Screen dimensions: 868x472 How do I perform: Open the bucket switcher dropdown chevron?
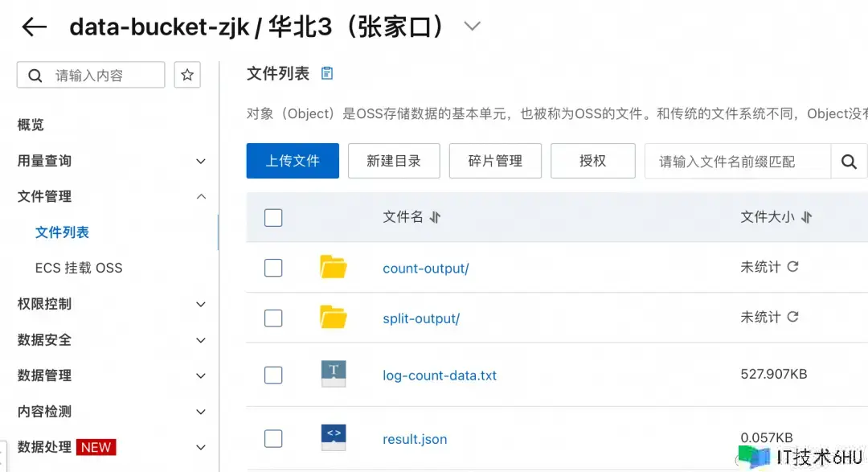point(473,27)
